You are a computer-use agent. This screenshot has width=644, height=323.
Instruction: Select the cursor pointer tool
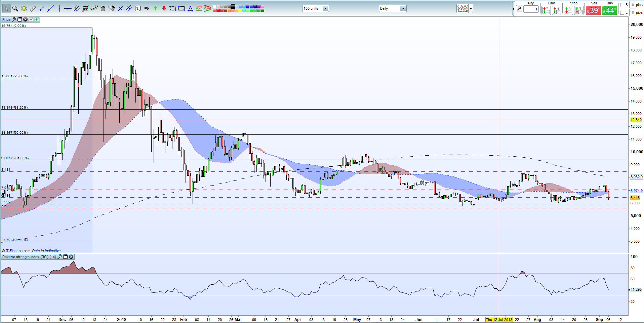6,8
